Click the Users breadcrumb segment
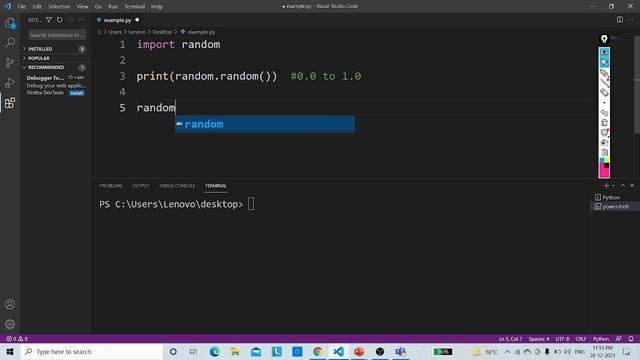This screenshot has height=360, width=640. coord(115,32)
